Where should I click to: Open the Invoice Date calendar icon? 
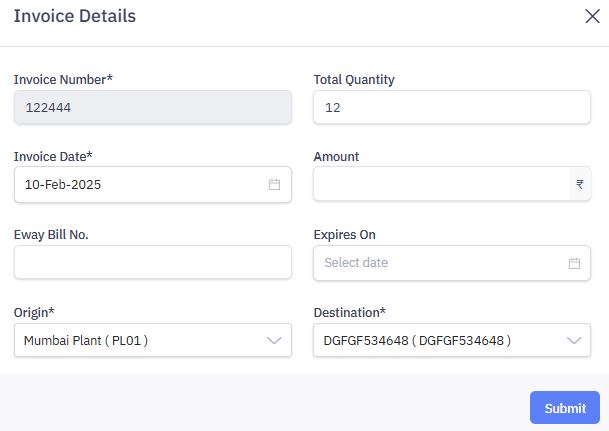(274, 185)
